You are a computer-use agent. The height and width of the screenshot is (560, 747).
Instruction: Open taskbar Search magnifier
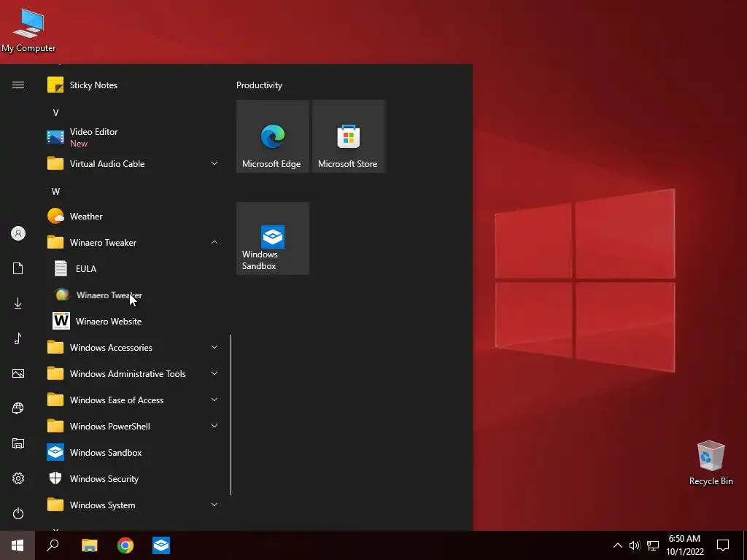pos(53,545)
